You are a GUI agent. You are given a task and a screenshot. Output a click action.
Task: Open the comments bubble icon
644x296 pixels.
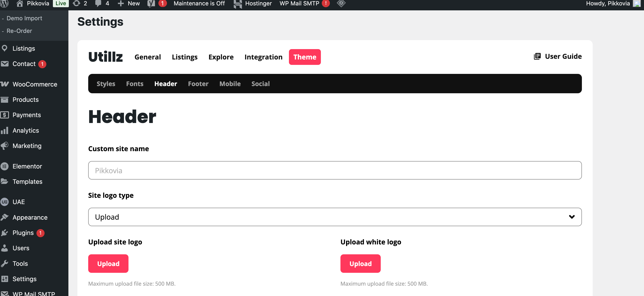[98, 4]
